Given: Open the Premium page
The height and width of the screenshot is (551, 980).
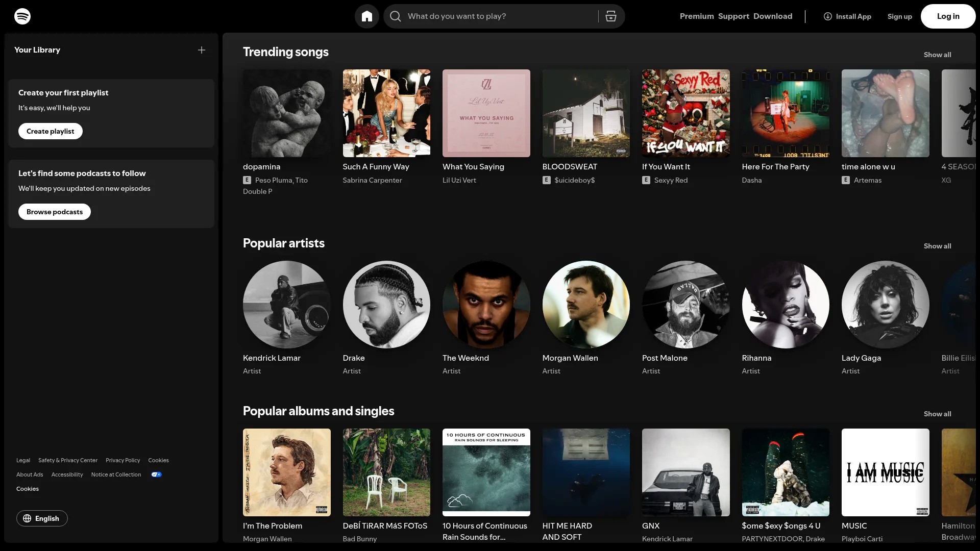Looking at the screenshot, I should tap(696, 16).
